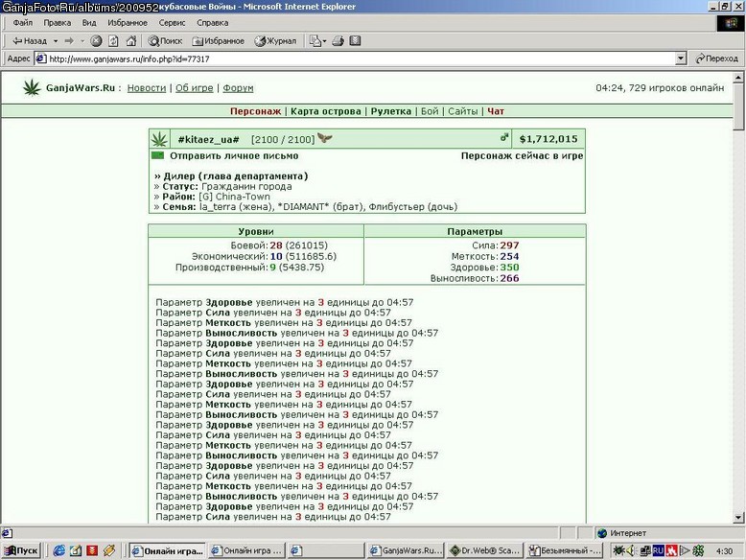Click the Print toolbar icon

pos(338,41)
